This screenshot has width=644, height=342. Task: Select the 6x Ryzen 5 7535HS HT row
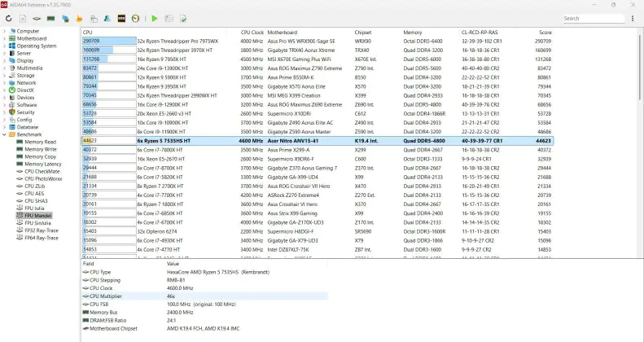[x=318, y=141]
